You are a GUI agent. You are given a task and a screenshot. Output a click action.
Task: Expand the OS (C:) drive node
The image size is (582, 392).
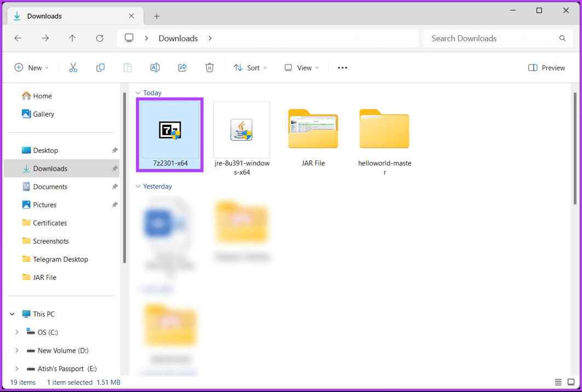[16, 332]
